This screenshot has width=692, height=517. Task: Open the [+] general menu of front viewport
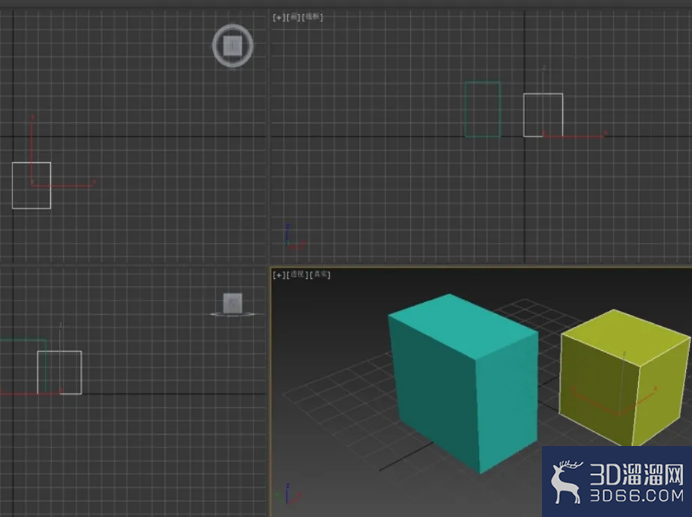coord(278,17)
